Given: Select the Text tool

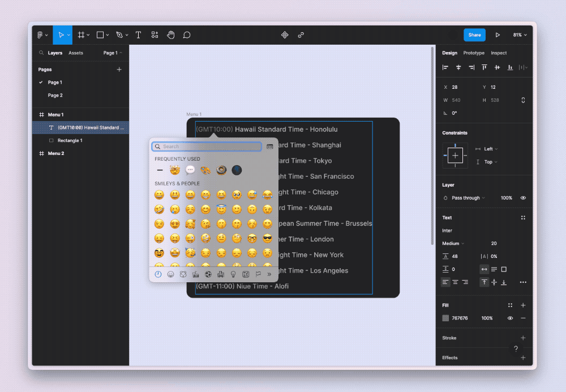Looking at the screenshot, I should [x=138, y=35].
